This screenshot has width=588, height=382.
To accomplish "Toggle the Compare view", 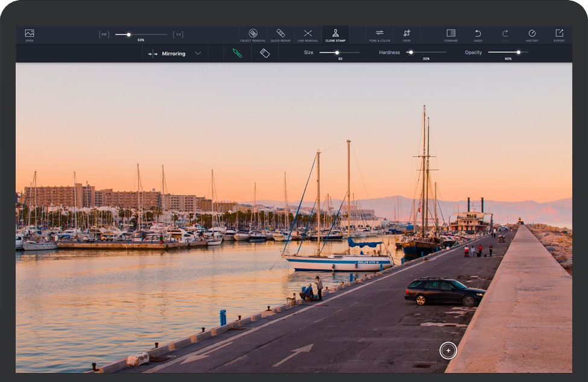I will click(450, 34).
